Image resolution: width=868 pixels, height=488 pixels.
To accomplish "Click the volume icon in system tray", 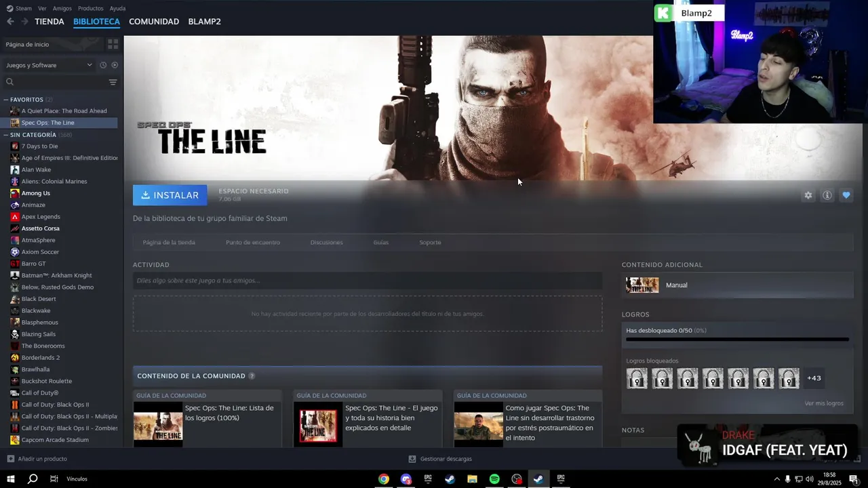I will coord(810,479).
